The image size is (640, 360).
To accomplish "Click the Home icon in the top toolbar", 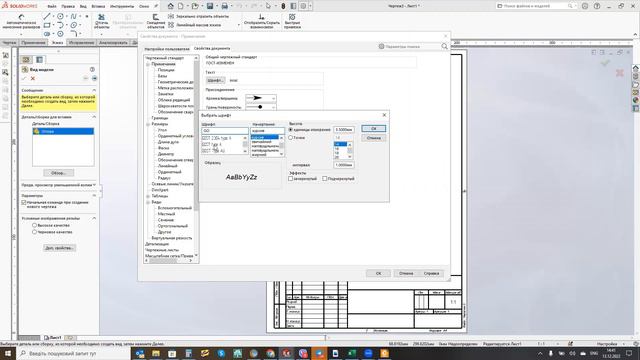I will pyautogui.click(x=171, y=6).
